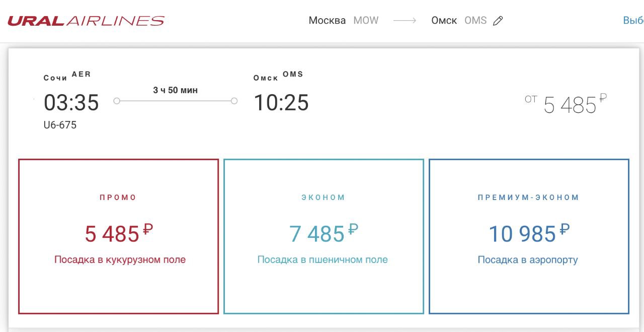Click the Омск OMS arrival airport label

278,76
